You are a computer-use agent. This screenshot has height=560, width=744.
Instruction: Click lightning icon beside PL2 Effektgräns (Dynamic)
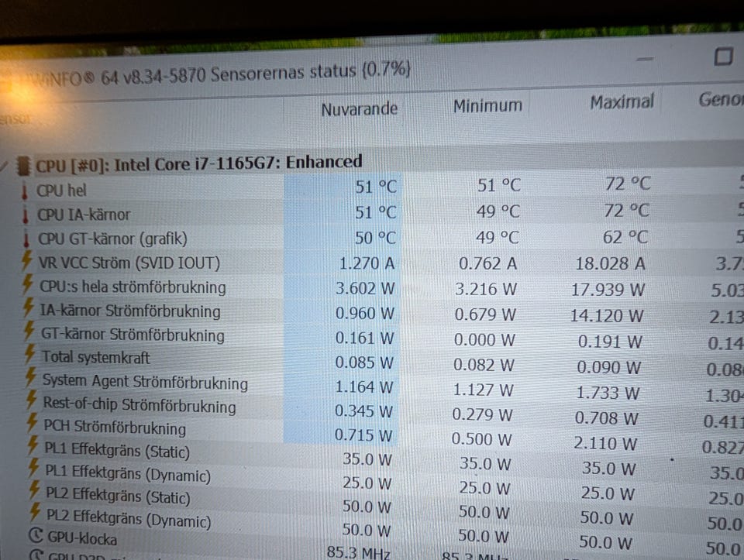[35, 512]
